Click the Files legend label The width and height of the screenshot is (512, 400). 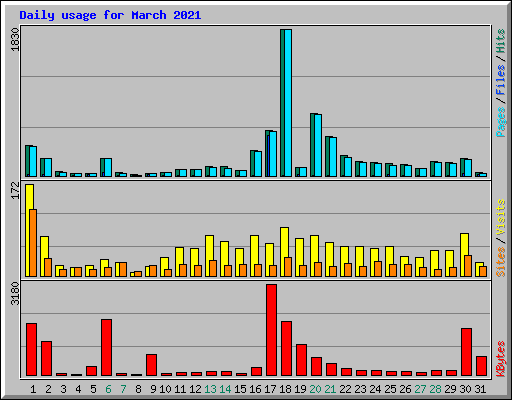tap(500, 79)
